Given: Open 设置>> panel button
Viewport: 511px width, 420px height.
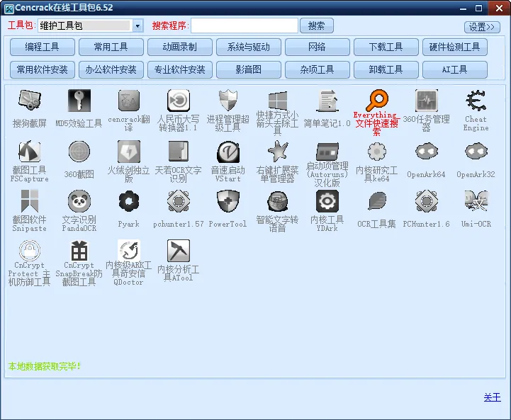Looking at the screenshot, I should click(482, 27).
